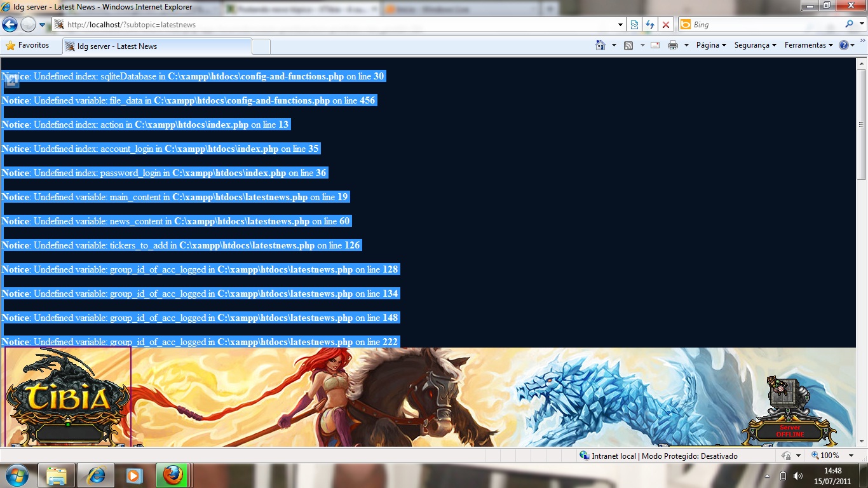
Task: Click the notice text 'sqliteDatabase' line 30
Action: pos(193,76)
